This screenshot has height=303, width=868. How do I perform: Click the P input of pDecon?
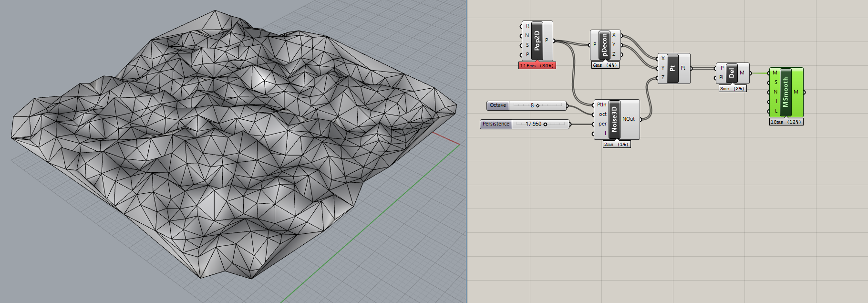[594, 45]
